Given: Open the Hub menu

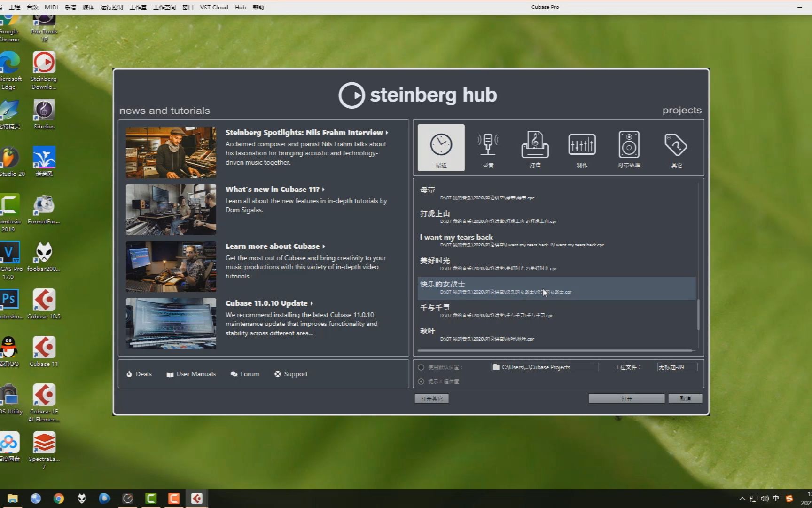Looking at the screenshot, I should coord(240,7).
